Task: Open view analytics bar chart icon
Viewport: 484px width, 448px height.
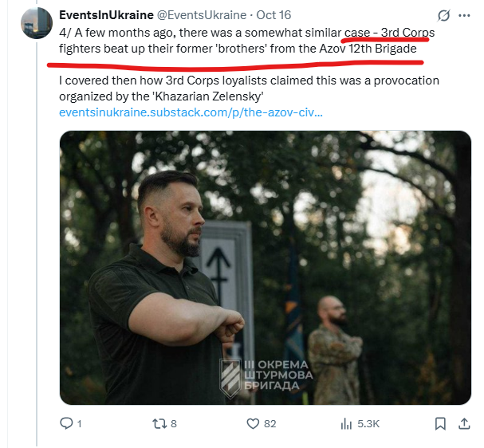Action: click(345, 424)
